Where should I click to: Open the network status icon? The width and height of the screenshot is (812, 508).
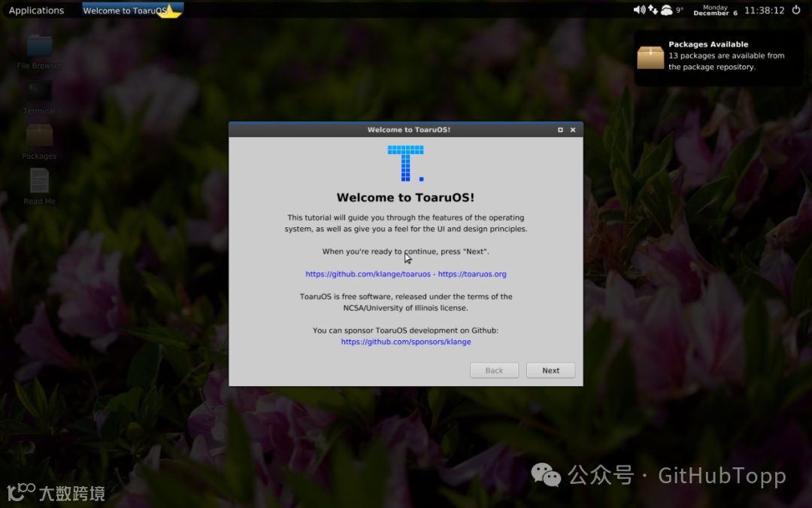click(653, 10)
